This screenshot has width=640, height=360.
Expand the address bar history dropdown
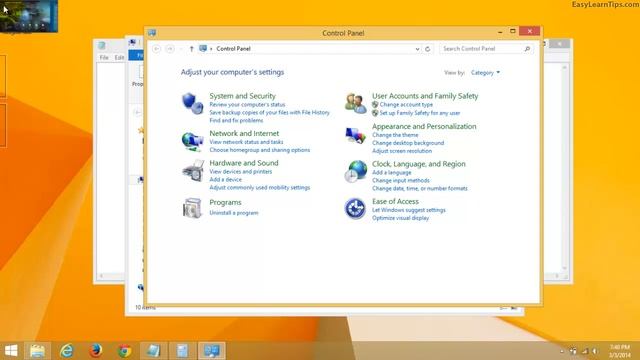[x=417, y=49]
